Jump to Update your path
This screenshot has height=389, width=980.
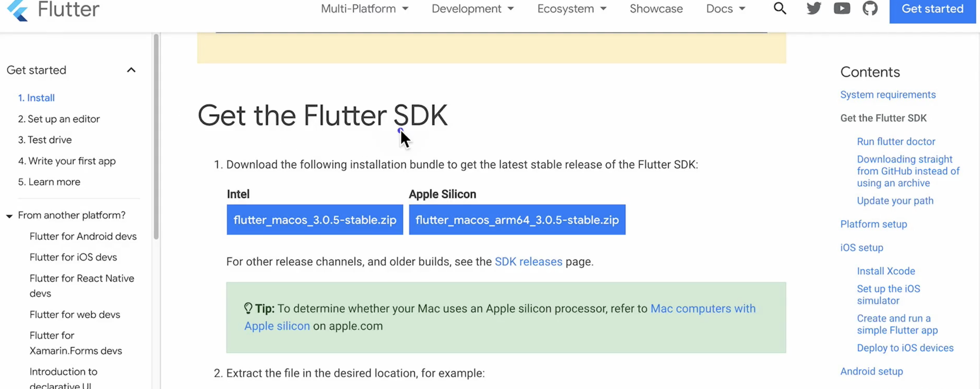click(895, 201)
